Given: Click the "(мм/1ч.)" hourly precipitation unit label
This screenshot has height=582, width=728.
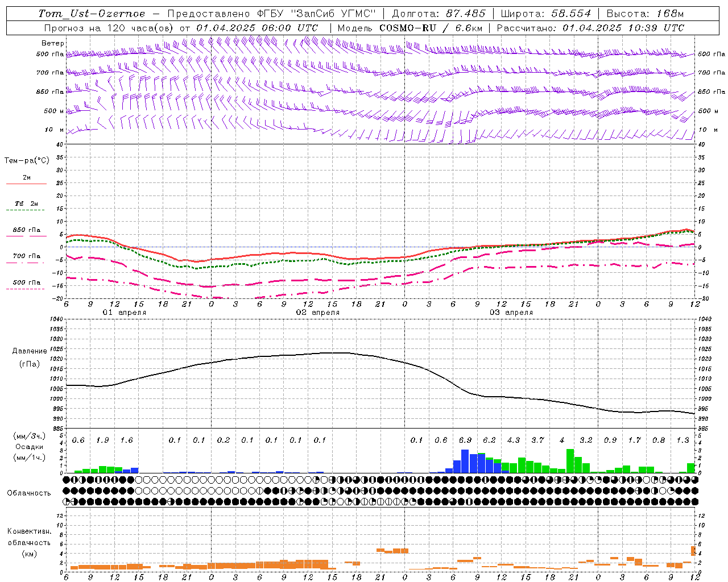Looking at the screenshot, I should pos(28,458).
